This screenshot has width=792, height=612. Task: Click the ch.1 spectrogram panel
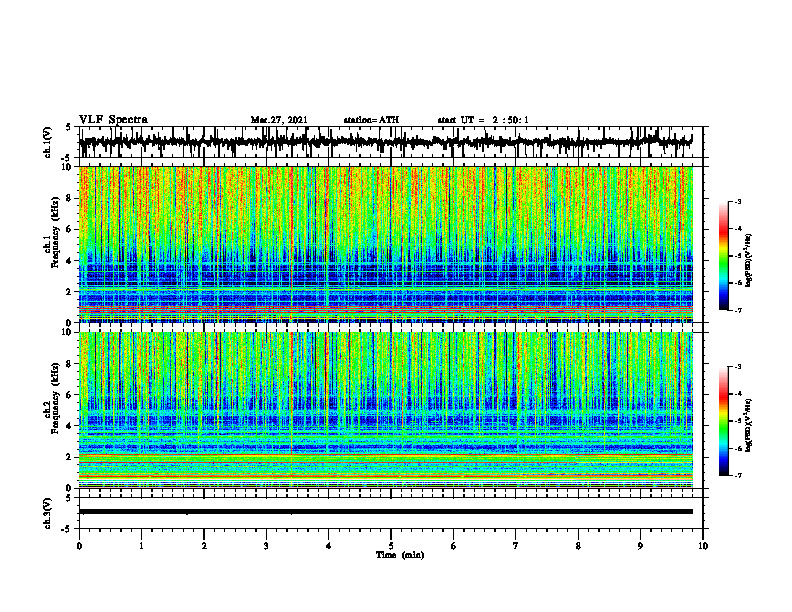coord(386,244)
